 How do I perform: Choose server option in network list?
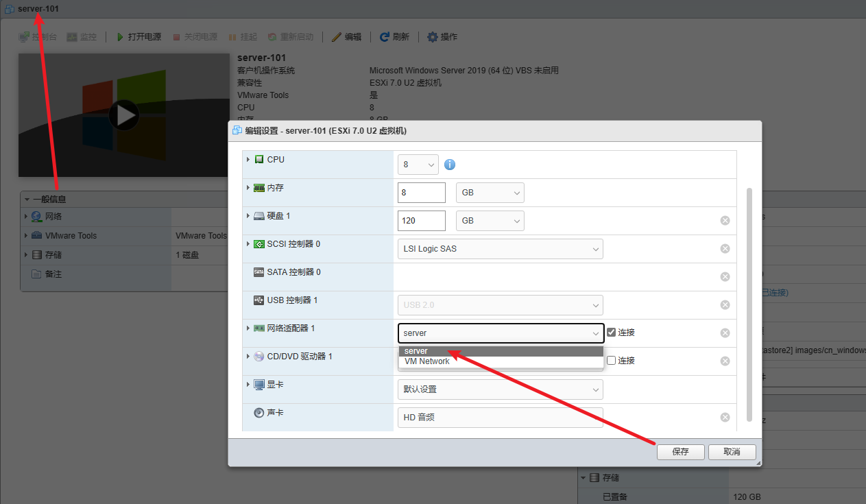click(x=416, y=351)
